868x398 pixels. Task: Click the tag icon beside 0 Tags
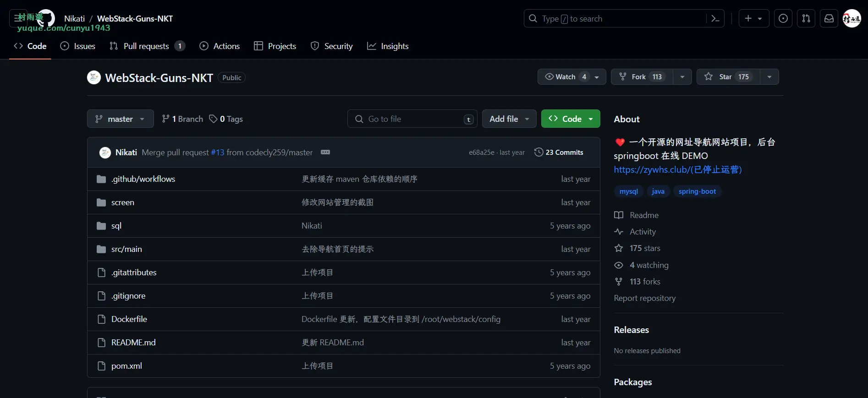[x=213, y=119]
